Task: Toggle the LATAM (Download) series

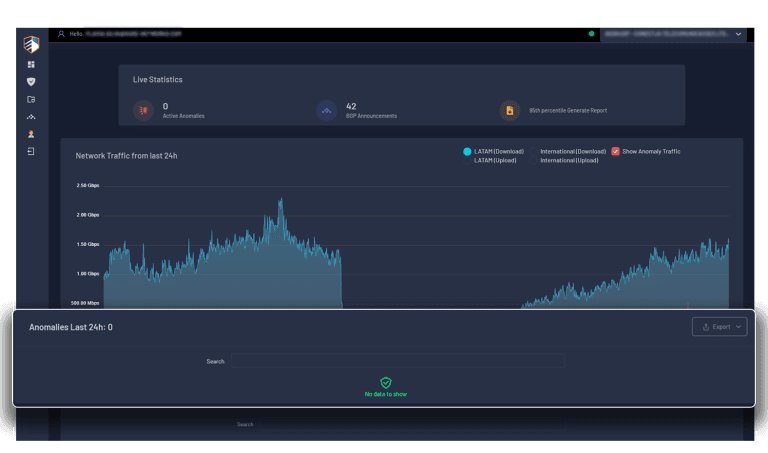Action: coord(497,151)
